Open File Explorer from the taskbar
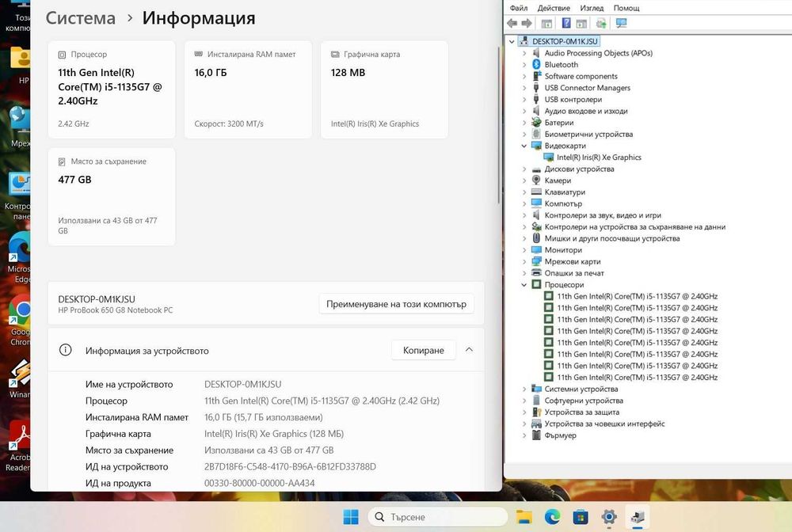 click(524, 517)
